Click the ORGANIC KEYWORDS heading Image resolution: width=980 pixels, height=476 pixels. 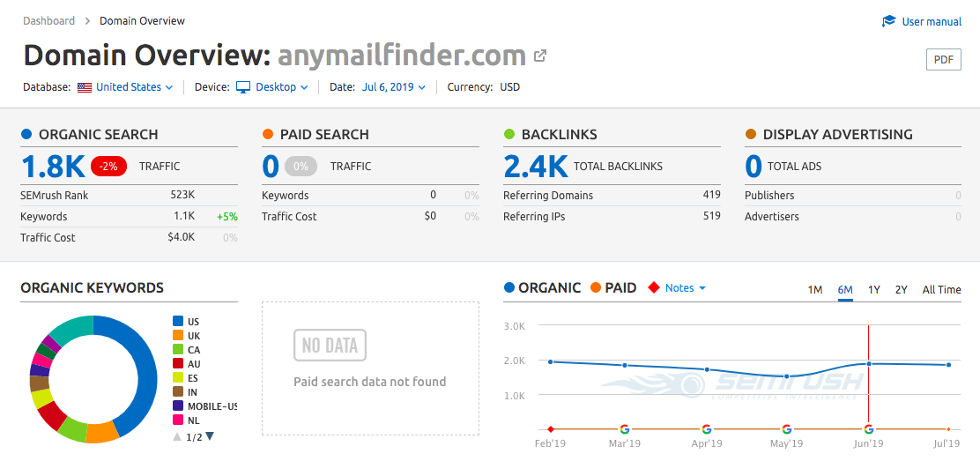[x=92, y=287]
